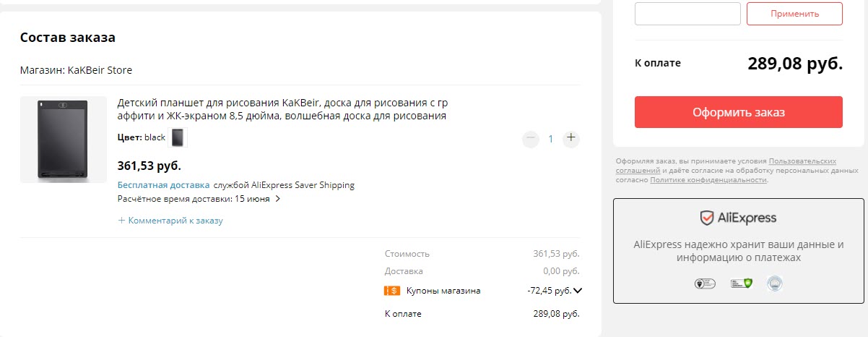Image resolution: width=868 pixels, height=337 pixels.
Task: Click the orange coupon icon
Action: 392,291
